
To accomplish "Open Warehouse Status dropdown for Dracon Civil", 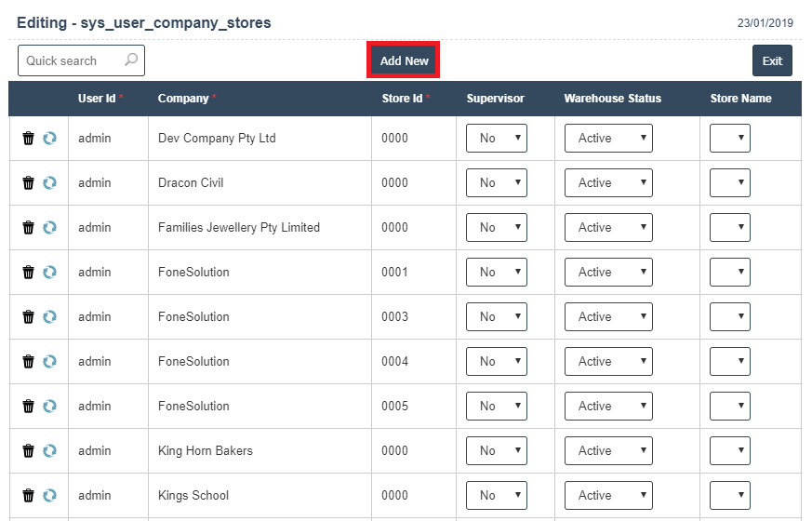I will click(x=608, y=183).
